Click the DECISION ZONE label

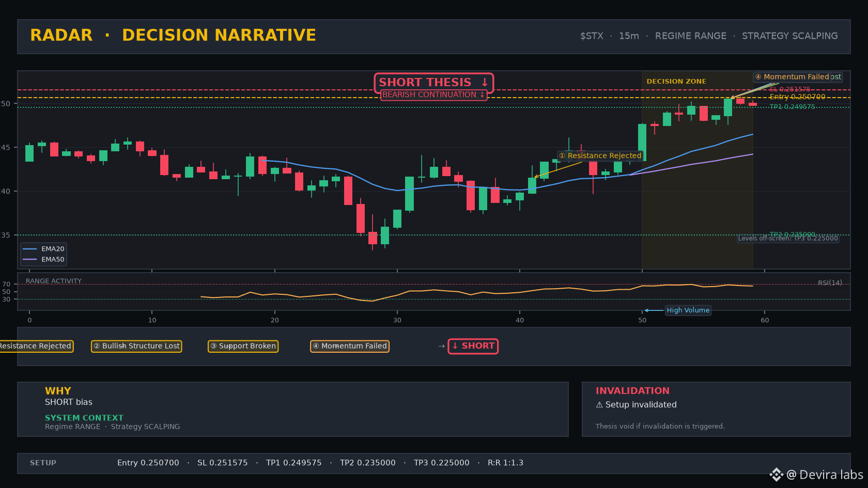[x=676, y=82]
